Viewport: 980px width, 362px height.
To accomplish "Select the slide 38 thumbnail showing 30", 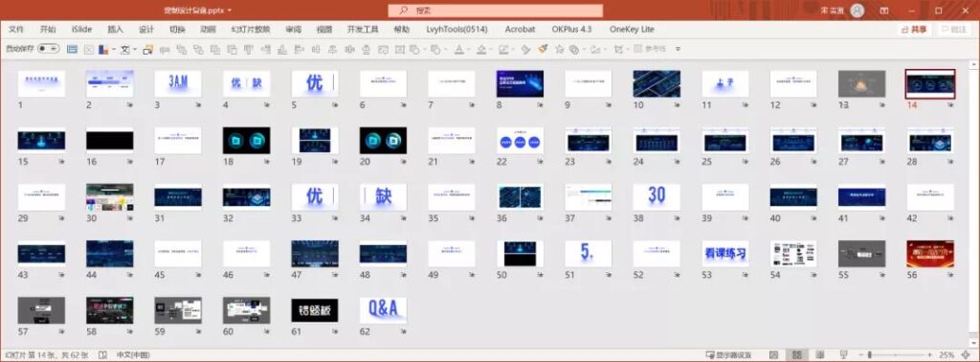I will [x=657, y=197].
